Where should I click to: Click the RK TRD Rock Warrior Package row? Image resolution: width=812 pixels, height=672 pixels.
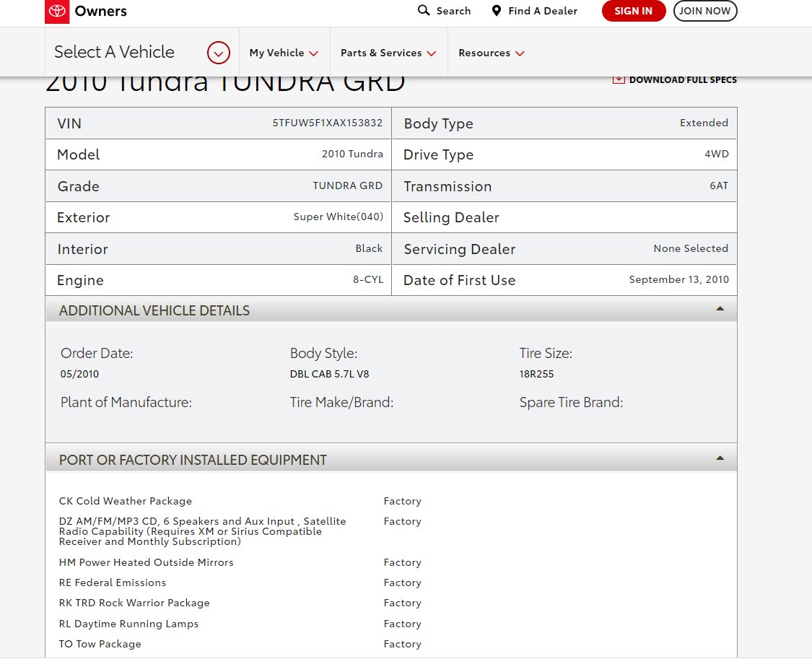tap(134, 603)
